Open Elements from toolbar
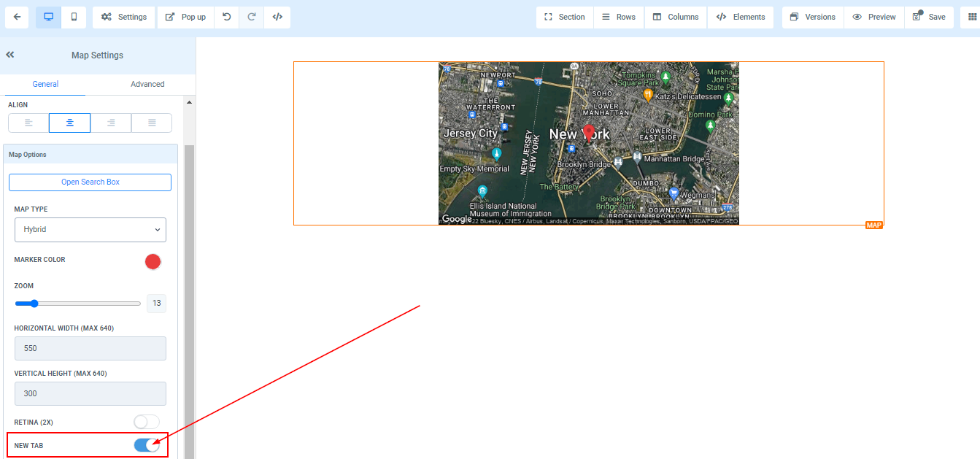 click(x=741, y=17)
